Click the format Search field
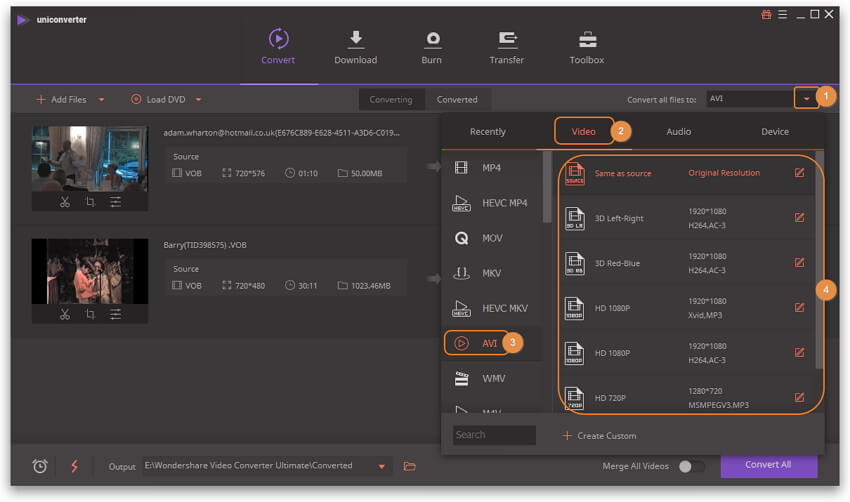Viewport: 850px width, 502px height. click(494, 435)
